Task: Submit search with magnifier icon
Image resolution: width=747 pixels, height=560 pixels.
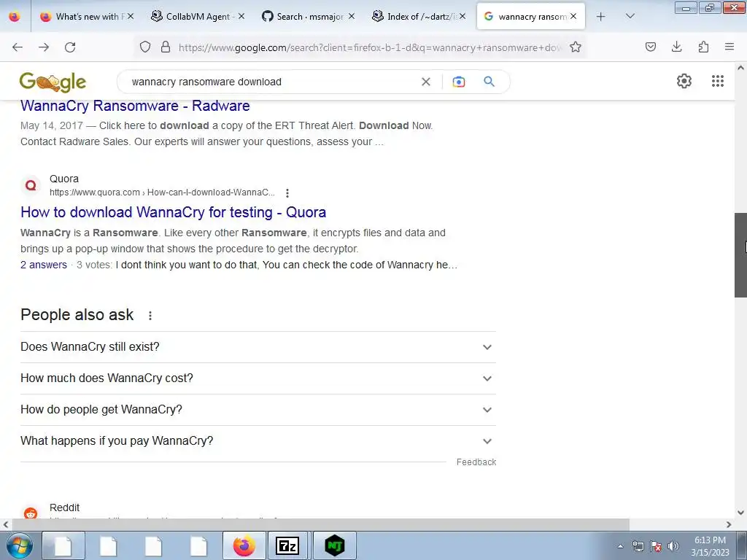Action: click(489, 82)
